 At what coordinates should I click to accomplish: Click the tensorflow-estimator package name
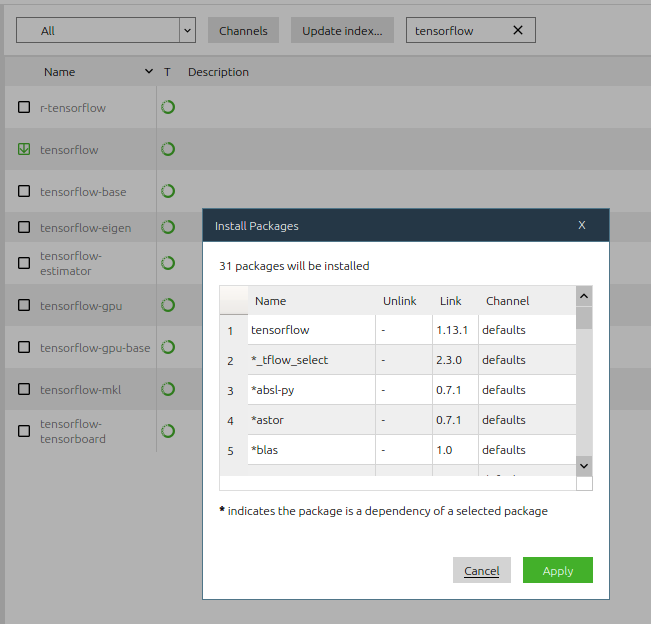(x=71, y=263)
